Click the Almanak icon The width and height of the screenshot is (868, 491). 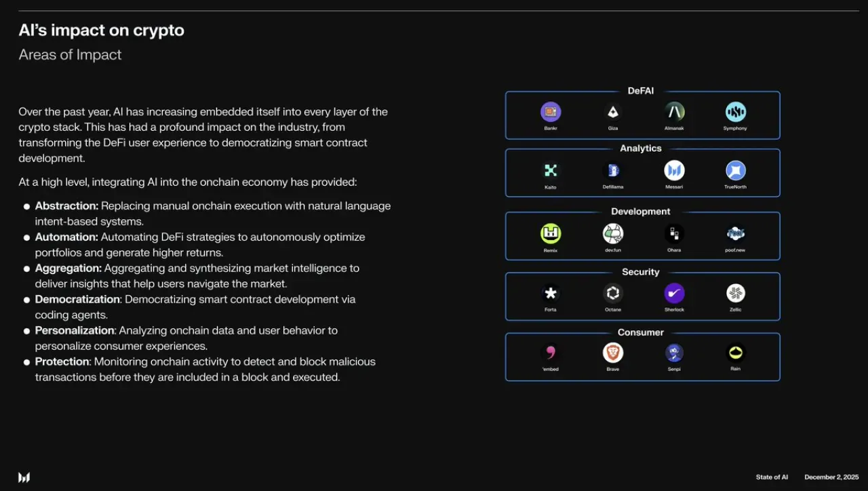coord(674,112)
